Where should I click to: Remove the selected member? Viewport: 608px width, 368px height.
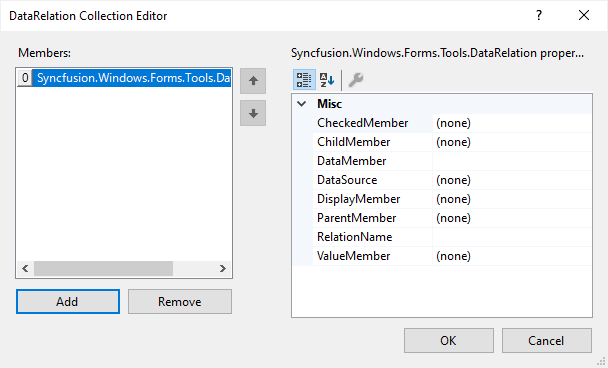(180, 301)
